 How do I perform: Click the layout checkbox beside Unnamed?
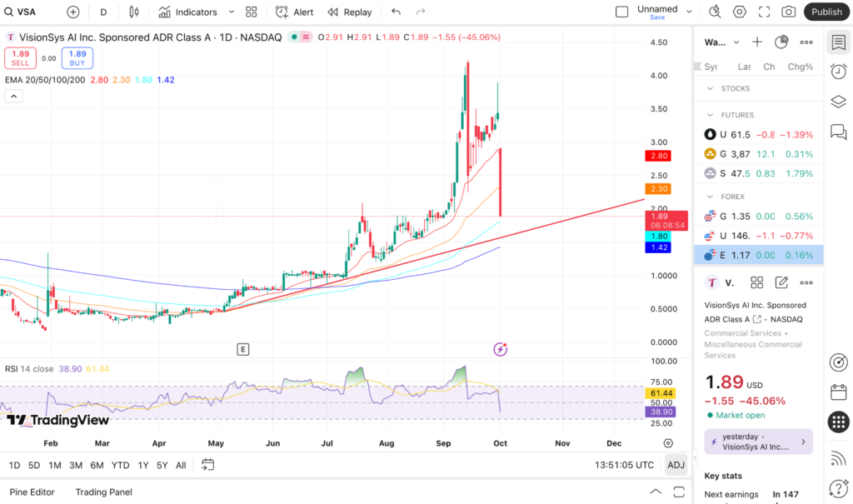pyautogui.click(x=621, y=12)
